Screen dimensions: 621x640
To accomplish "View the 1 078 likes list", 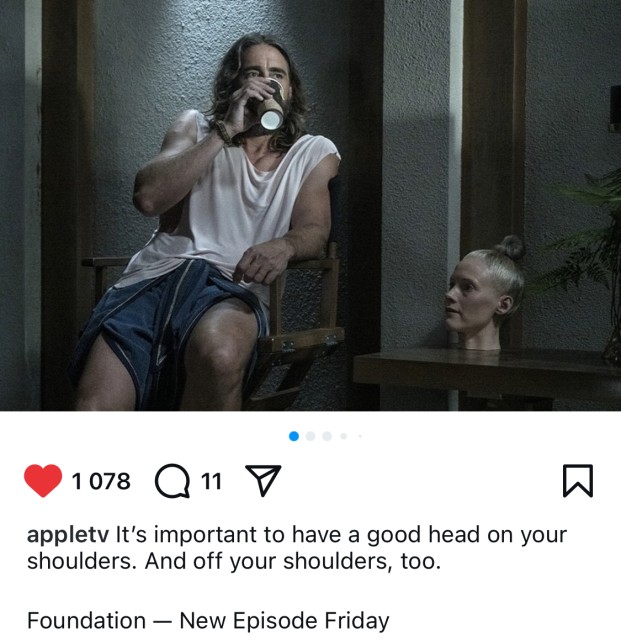I will [x=101, y=481].
